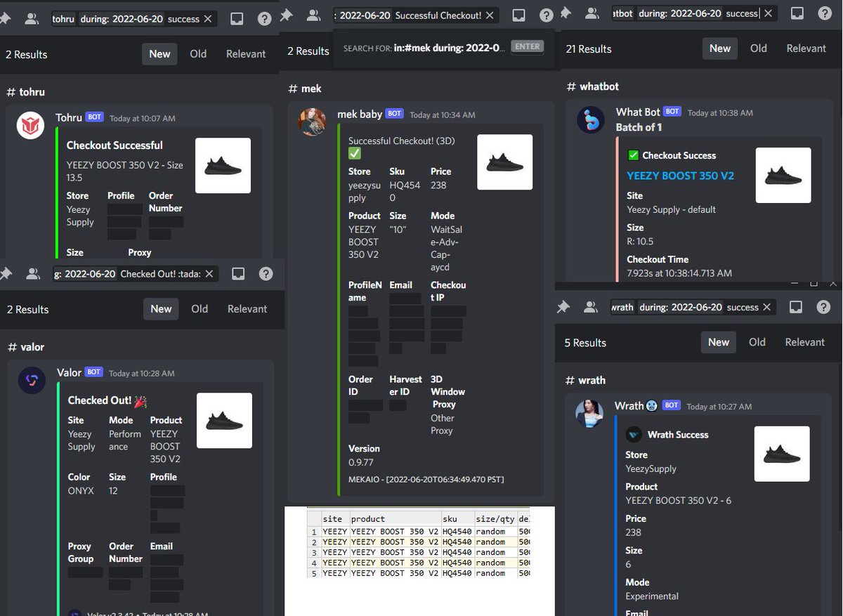Open YEEZY BOOST 350 V2 blue link
This screenshot has height=616, width=843.
point(680,176)
